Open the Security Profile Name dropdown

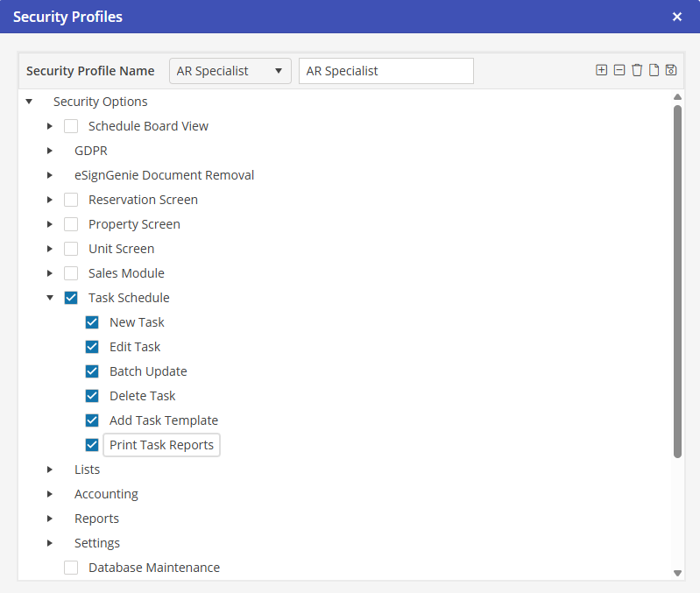[x=230, y=71]
